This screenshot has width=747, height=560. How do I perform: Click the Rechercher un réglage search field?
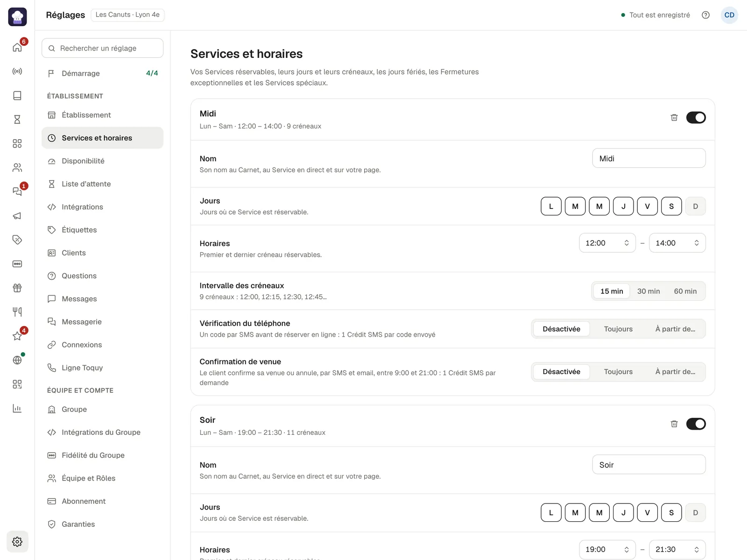pos(102,48)
